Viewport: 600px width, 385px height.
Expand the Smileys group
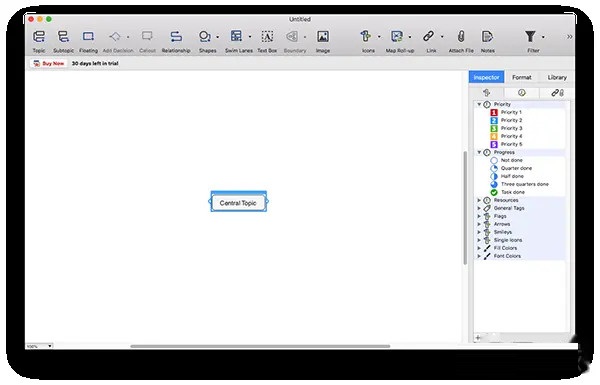click(x=479, y=232)
